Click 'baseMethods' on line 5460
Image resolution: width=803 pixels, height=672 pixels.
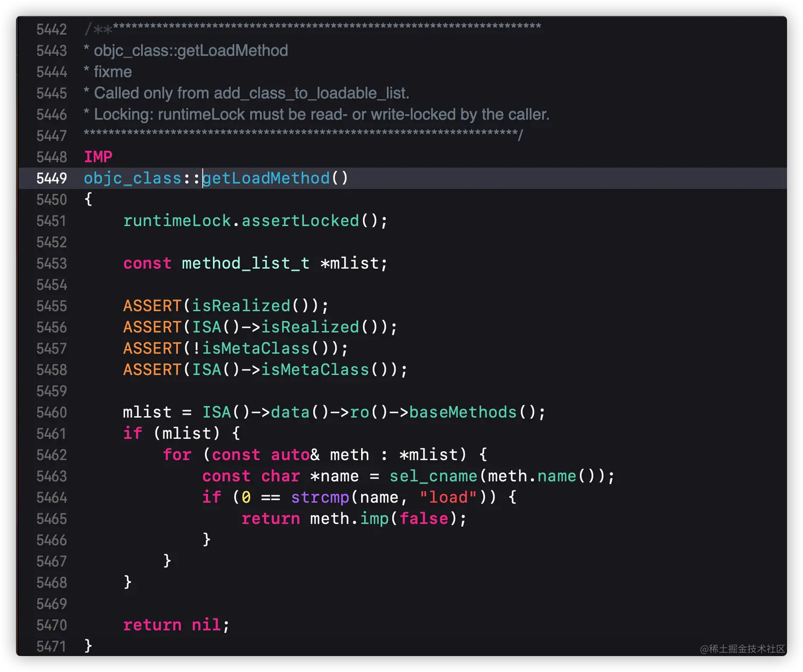(463, 412)
